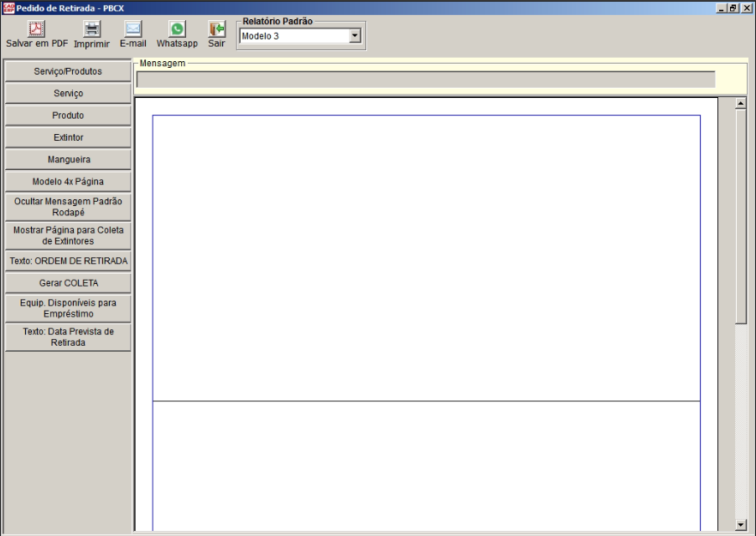Click the preview scrollbar up arrow
The height and width of the screenshot is (536, 756).
[741, 103]
